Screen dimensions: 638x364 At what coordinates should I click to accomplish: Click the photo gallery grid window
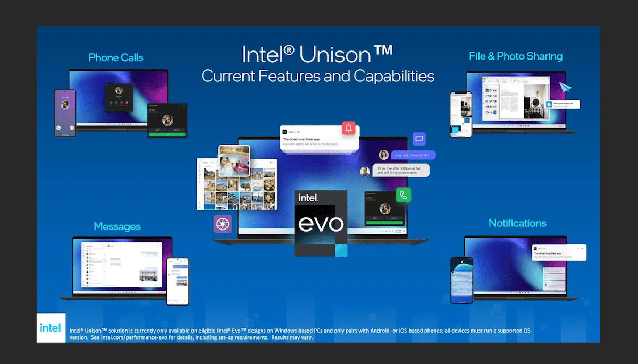pyautogui.click(x=236, y=184)
